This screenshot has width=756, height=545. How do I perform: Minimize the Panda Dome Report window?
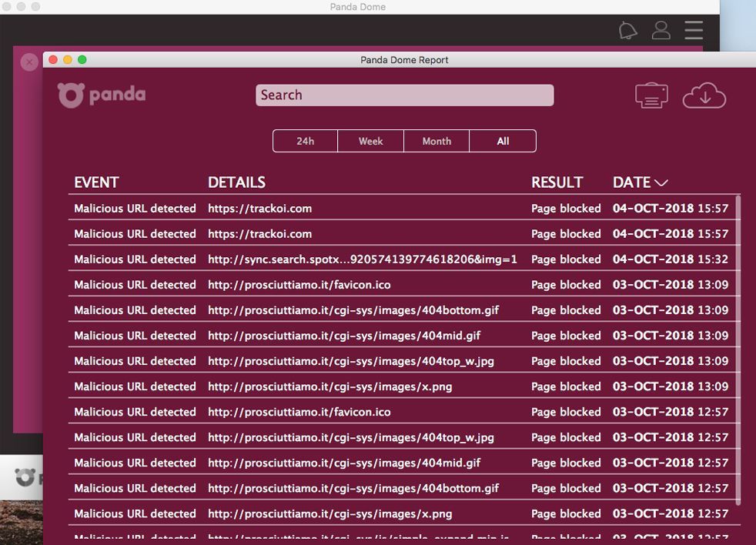[68, 59]
